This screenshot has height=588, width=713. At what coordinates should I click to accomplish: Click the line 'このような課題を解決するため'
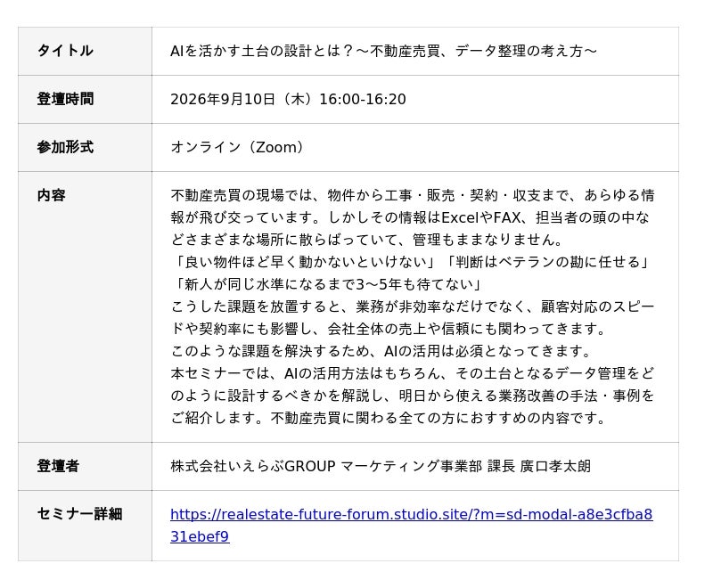(x=381, y=351)
